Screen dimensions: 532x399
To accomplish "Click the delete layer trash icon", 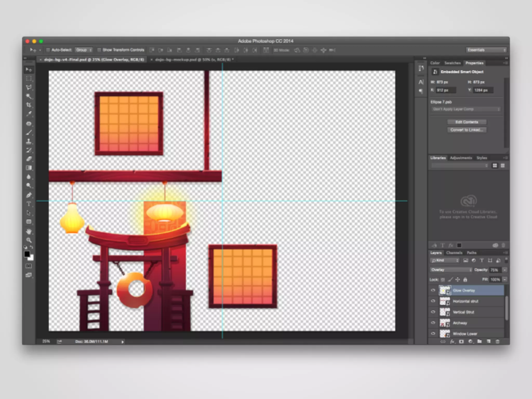I will point(497,342).
